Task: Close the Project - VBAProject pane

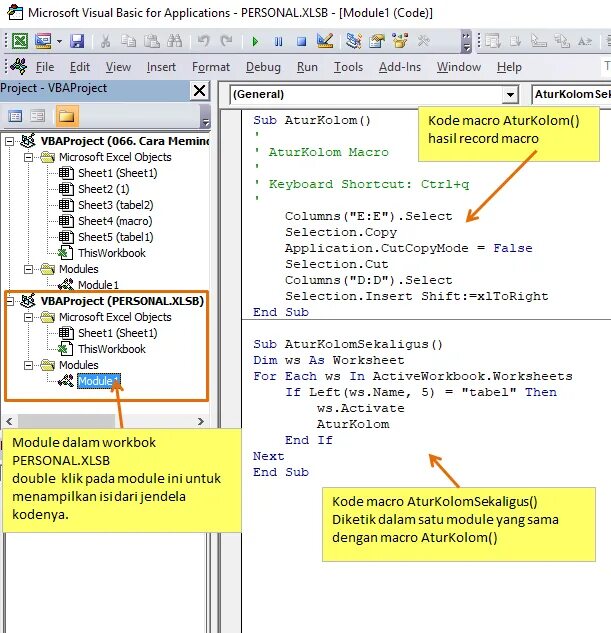Action: (200, 90)
